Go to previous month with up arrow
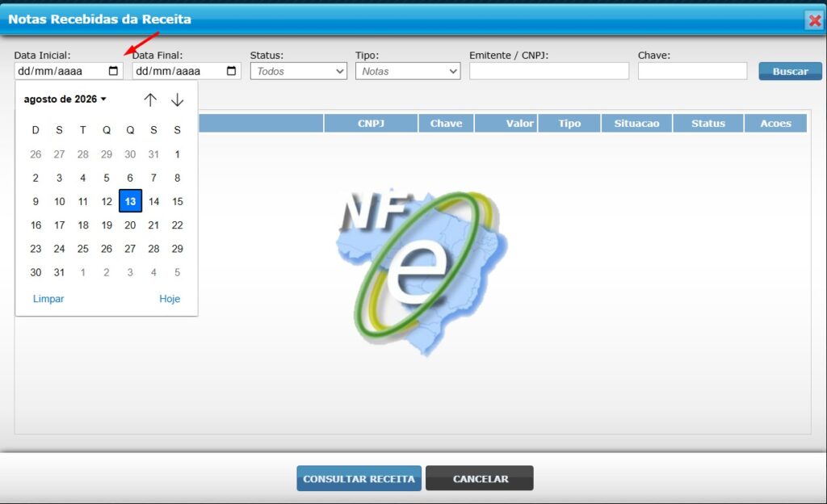This screenshot has height=504, width=827. tap(150, 99)
